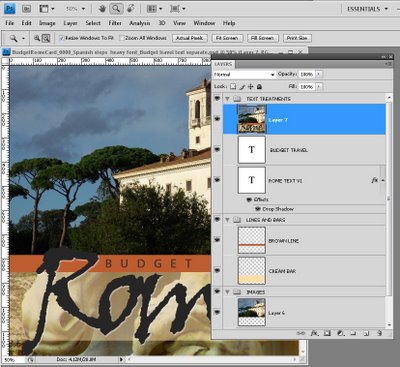Collapse the LINES AND BARS group
Screen dimensions: 400x367
[x=228, y=220]
